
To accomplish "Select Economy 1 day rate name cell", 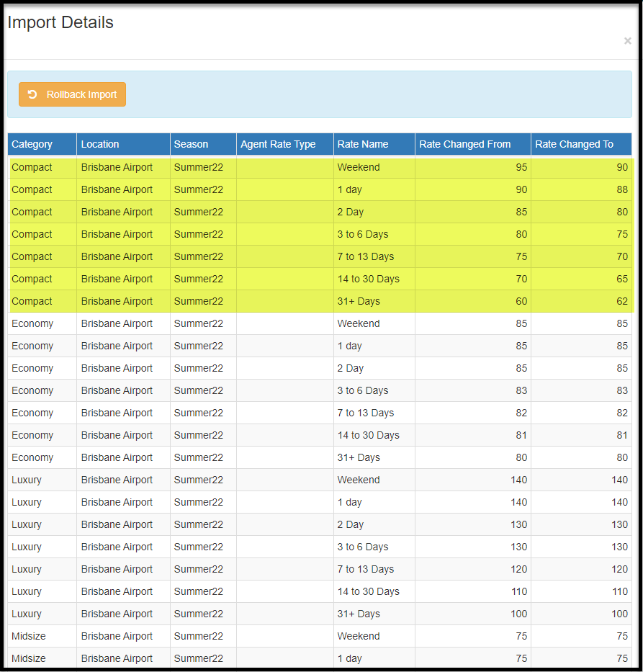I will (x=374, y=346).
